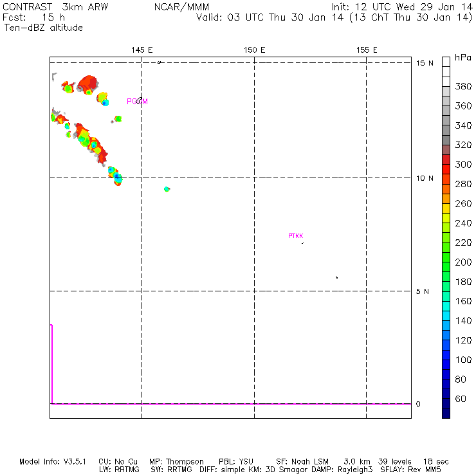
Task: Click the '300' colorbar value
Action: coord(463,165)
